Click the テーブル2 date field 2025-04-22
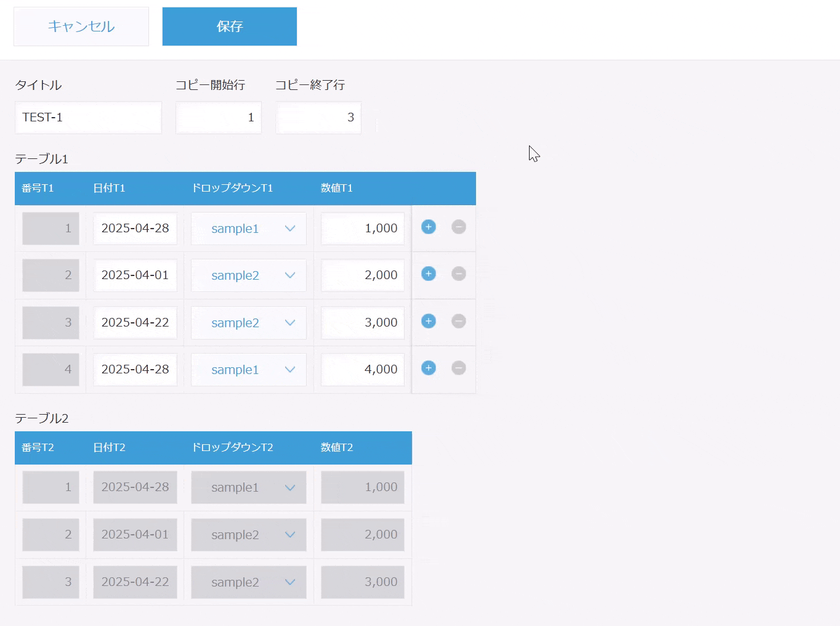840x626 pixels. [x=135, y=582]
